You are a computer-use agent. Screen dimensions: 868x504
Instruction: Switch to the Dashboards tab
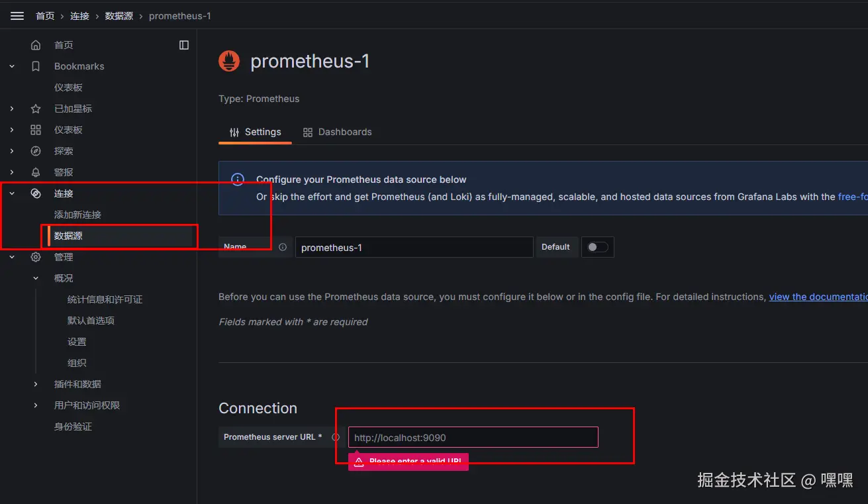(x=337, y=132)
